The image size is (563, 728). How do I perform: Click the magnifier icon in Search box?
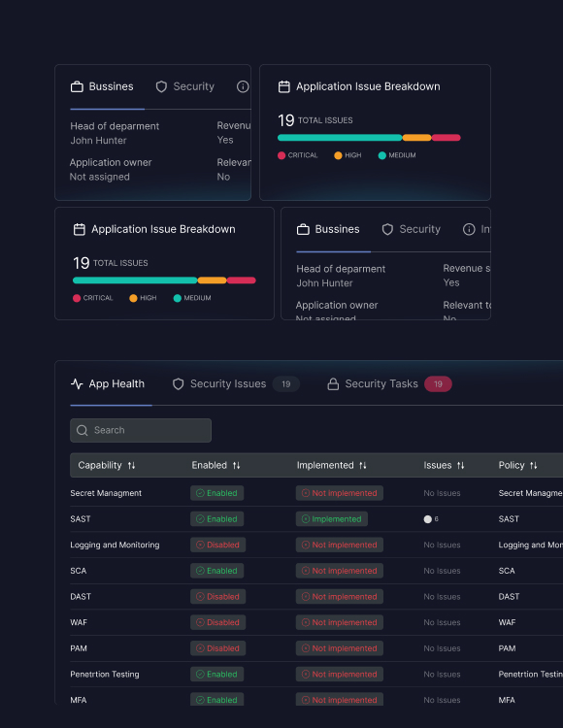(x=83, y=430)
